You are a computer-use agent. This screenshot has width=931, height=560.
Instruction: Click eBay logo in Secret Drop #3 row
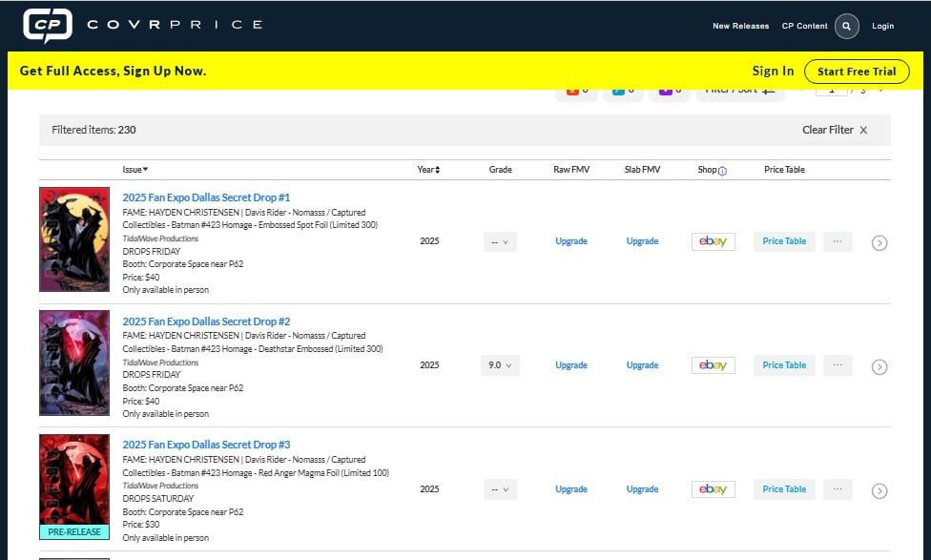point(713,489)
